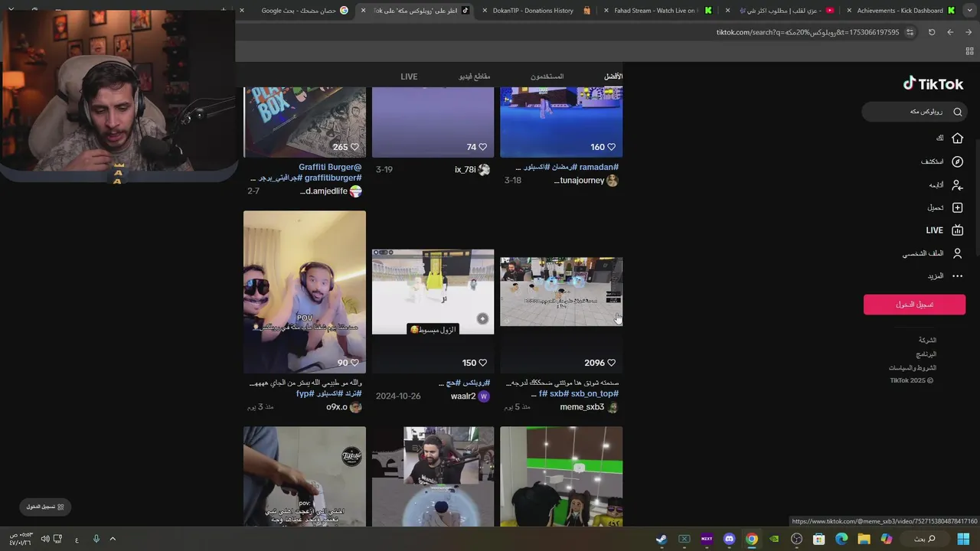Click the browser address bar URL

[x=807, y=32]
